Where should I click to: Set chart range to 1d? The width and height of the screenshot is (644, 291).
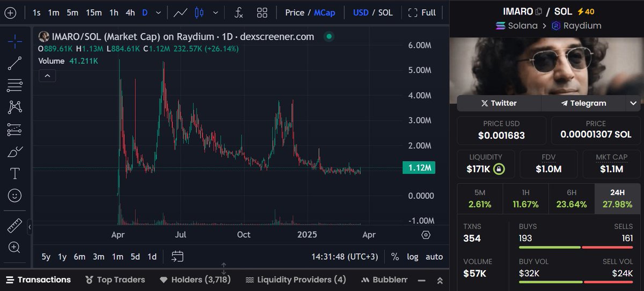click(x=152, y=257)
